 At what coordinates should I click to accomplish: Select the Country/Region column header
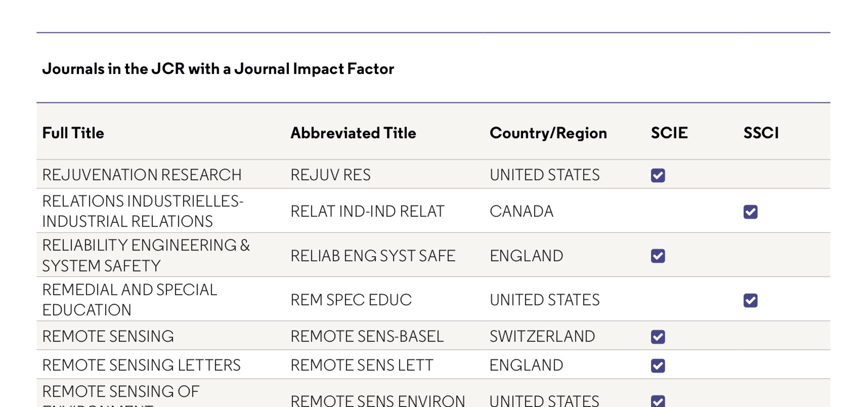548,133
